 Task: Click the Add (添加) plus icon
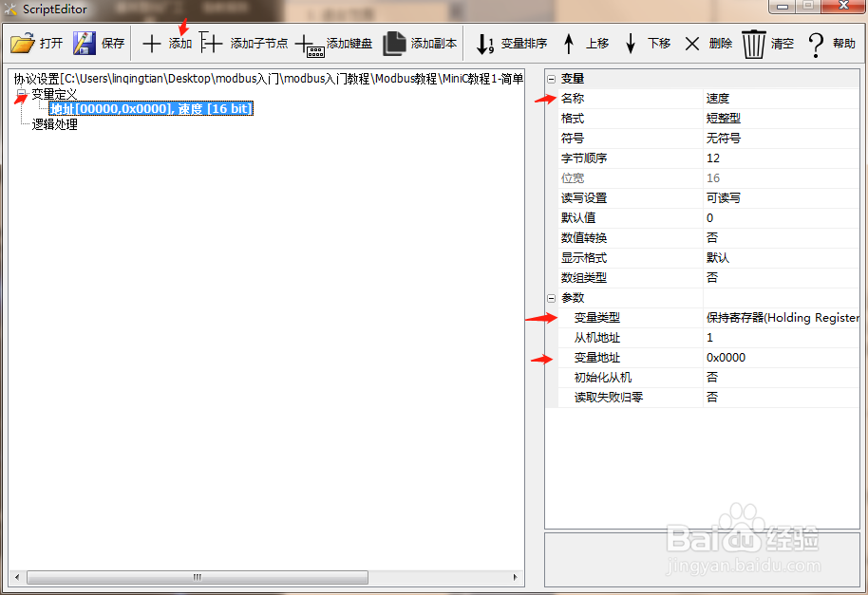point(151,43)
